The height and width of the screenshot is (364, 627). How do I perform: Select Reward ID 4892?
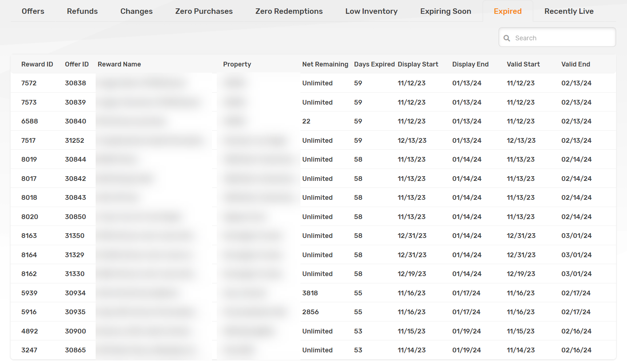click(29, 331)
